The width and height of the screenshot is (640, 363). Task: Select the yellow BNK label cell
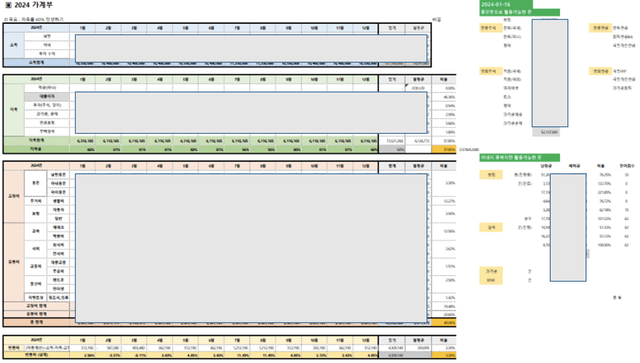pos(491,280)
